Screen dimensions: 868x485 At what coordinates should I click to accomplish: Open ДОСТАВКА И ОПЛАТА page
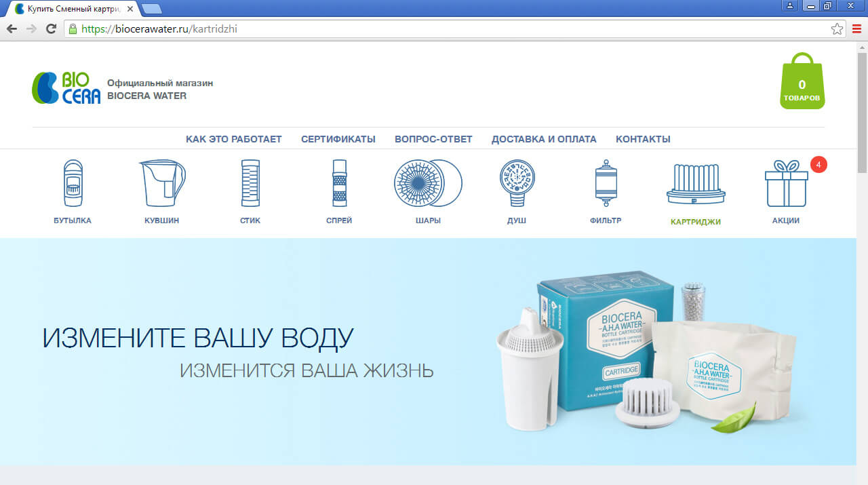click(544, 139)
